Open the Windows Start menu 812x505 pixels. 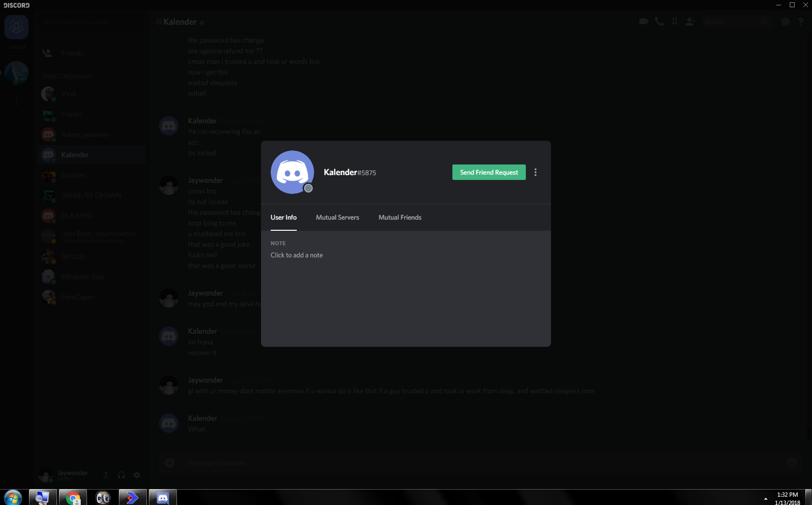pyautogui.click(x=13, y=497)
